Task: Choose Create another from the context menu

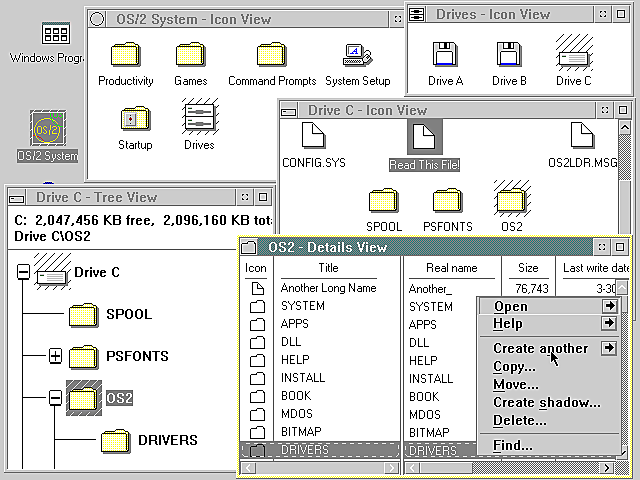Action: click(540, 348)
